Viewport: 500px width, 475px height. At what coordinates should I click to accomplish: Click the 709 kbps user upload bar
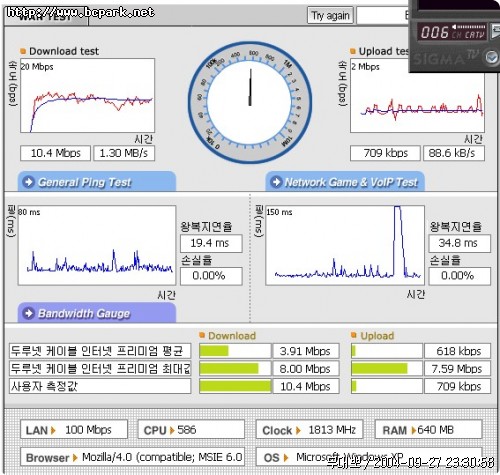point(387,386)
